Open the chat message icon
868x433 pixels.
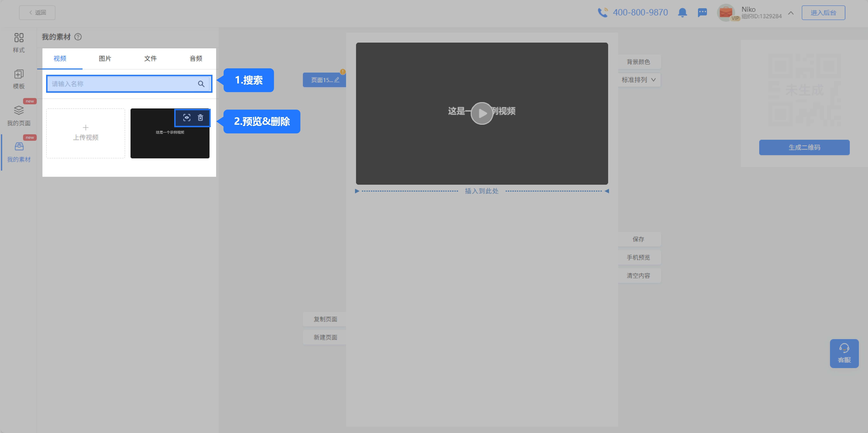[702, 13]
